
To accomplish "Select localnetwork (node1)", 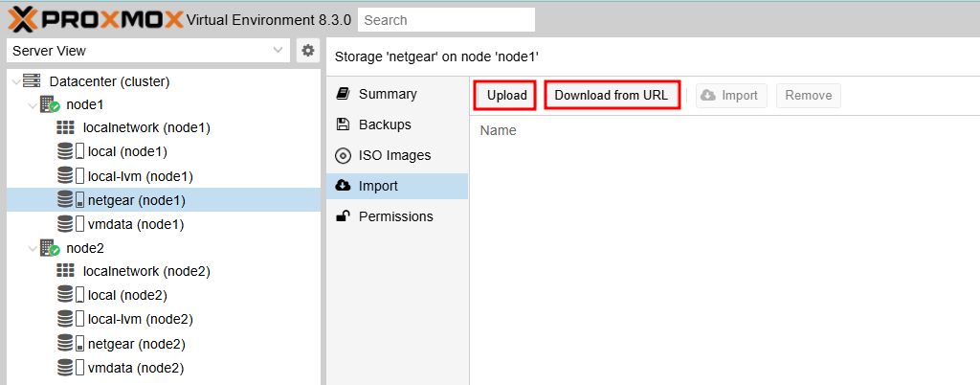I will pyautogui.click(x=146, y=128).
